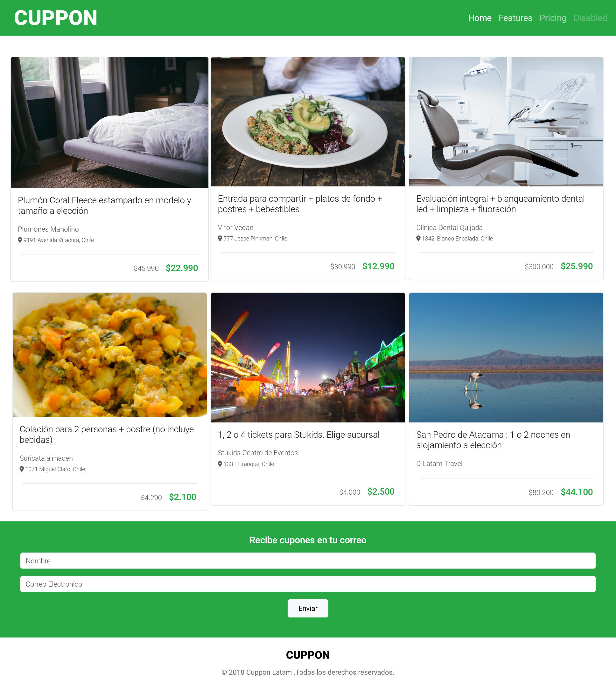616x683 pixels.
Task: Click the CUPPON footer logo
Action: click(308, 655)
